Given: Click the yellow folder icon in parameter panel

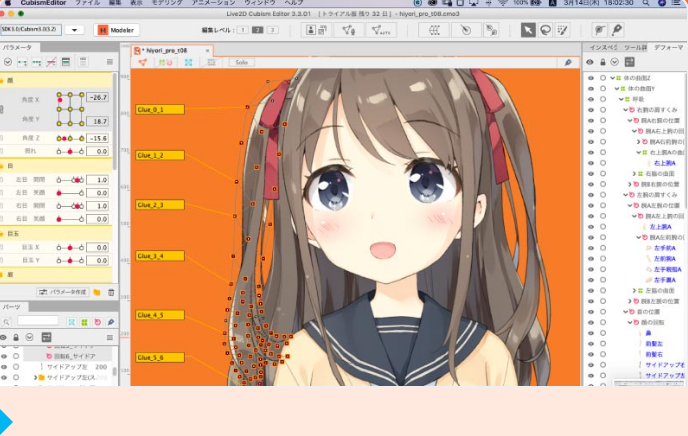Looking at the screenshot, I should 97,292.
